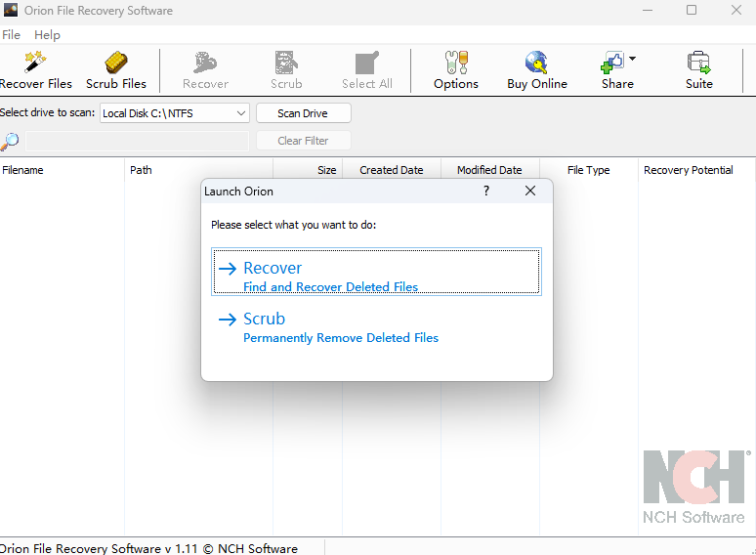Open the Recover Files wizard toolbar icon
756x555 pixels.
point(35,63)
